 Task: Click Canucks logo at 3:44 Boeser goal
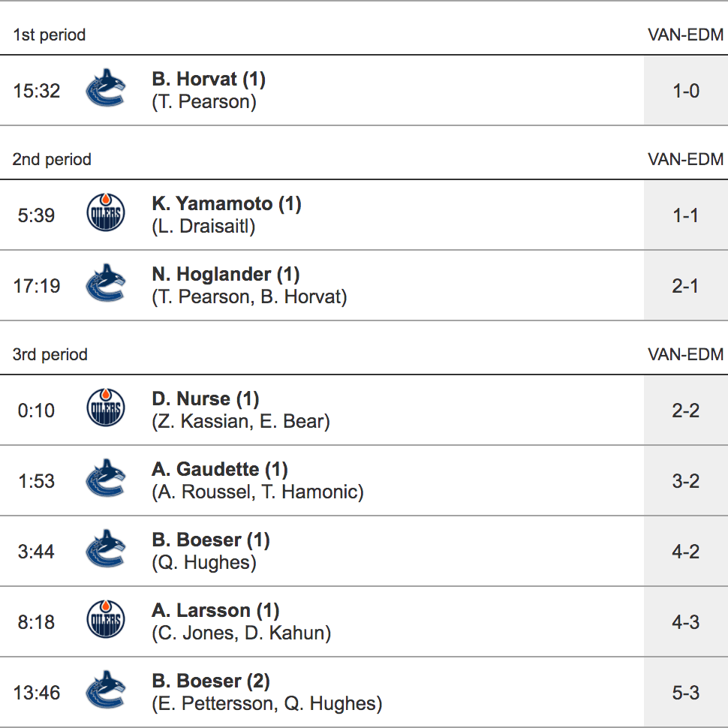pyautogui.click(x=106, y=551)
